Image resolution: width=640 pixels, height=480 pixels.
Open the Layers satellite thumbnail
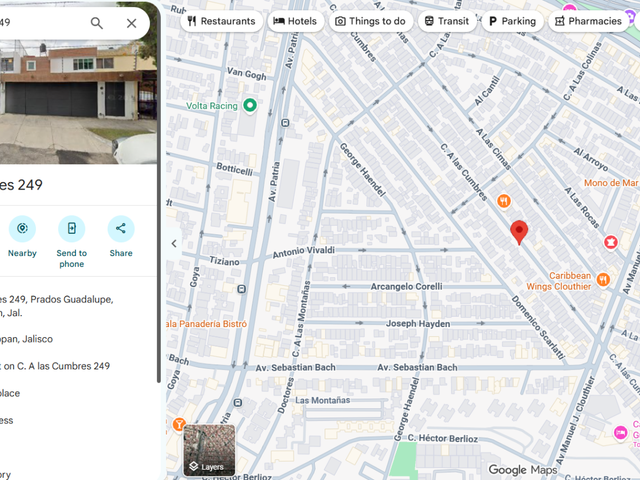pyautogui.click(x=209, y=450)
